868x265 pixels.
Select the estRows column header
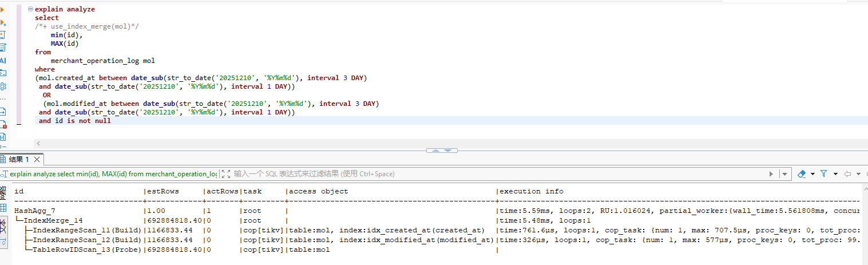tap(163, 191)
